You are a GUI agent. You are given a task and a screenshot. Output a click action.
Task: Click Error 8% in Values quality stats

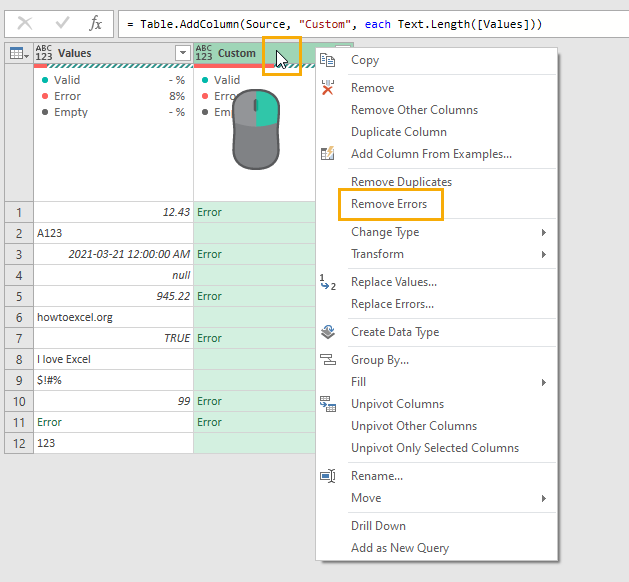pyautogui.click(x=114, y=96)
